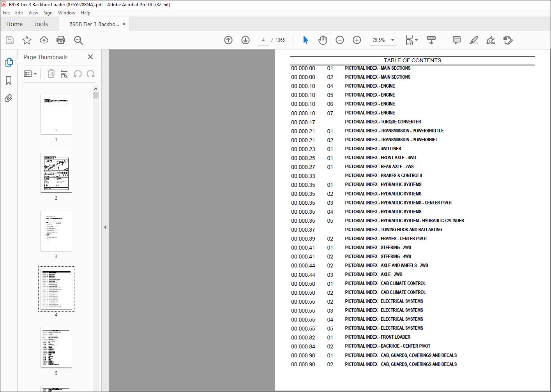Viewport: 551px width, 392px height.
Task: Click 'PICTORIAL INDEX - TORQUE CONVERTER' entry
Action: (383, 122)
